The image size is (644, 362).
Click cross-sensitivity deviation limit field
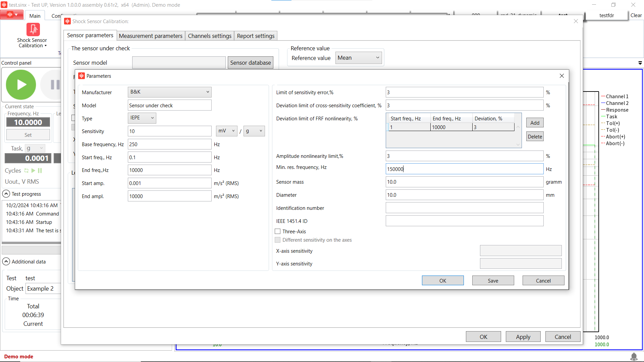(465, 105)
